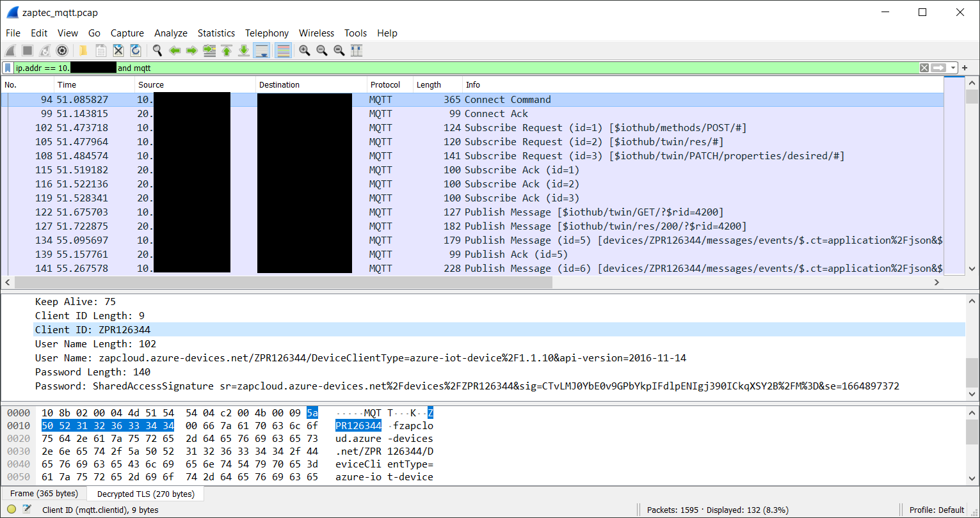
Task: Apply display filter arrow button
Action: [x=938, y=68]
